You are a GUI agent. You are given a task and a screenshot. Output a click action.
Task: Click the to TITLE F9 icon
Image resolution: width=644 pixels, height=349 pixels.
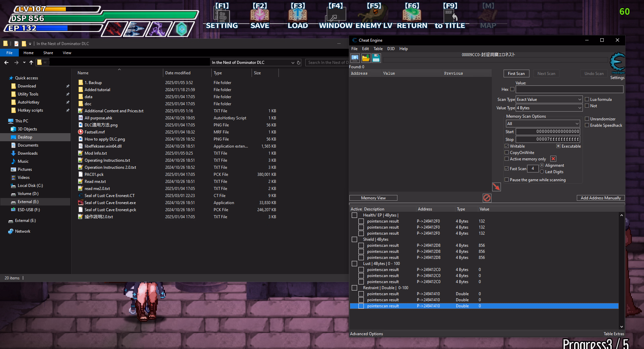click(450, 15)
